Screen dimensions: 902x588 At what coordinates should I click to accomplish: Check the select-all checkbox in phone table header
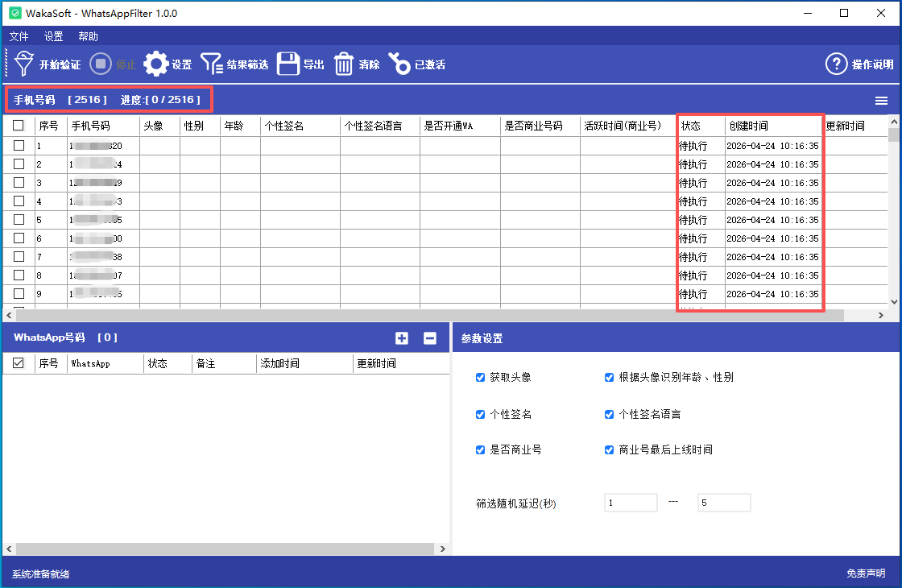[x=19, y=126]
